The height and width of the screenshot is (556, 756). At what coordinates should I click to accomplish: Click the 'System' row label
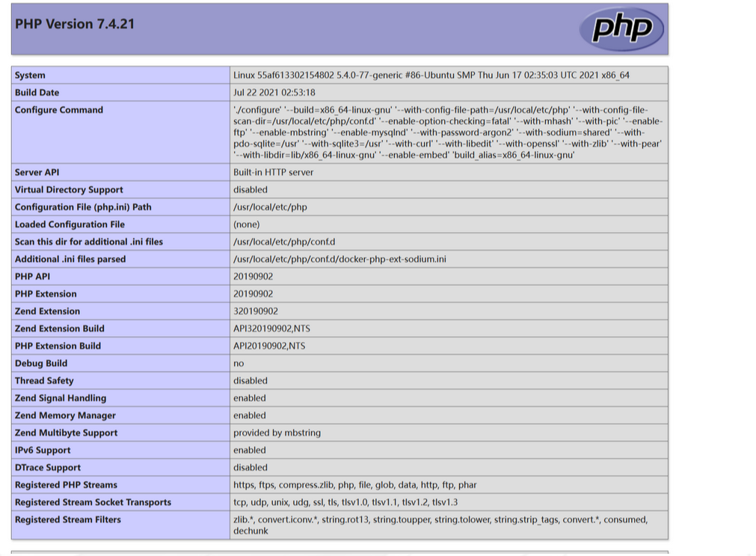30,76
